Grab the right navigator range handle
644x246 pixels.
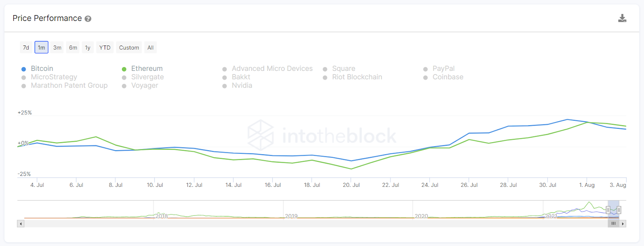point(619,210)
